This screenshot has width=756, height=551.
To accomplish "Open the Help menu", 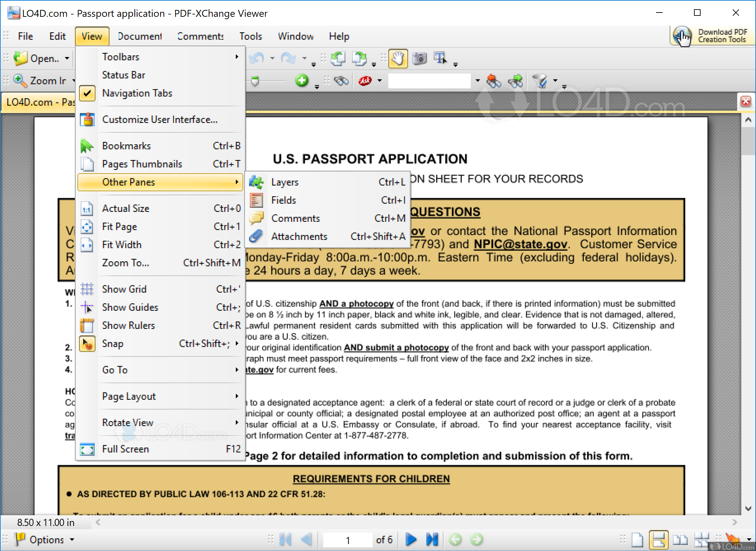I will 339,36.
